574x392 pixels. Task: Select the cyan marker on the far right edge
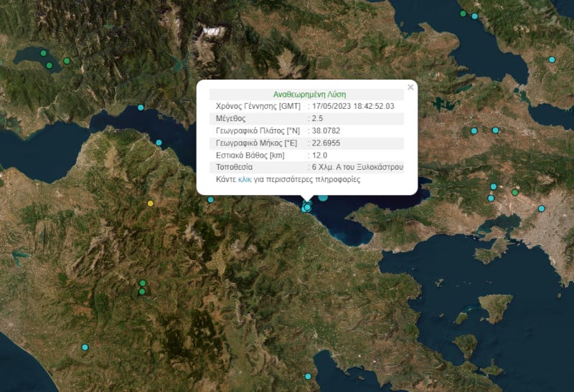(x=552, y=59)
